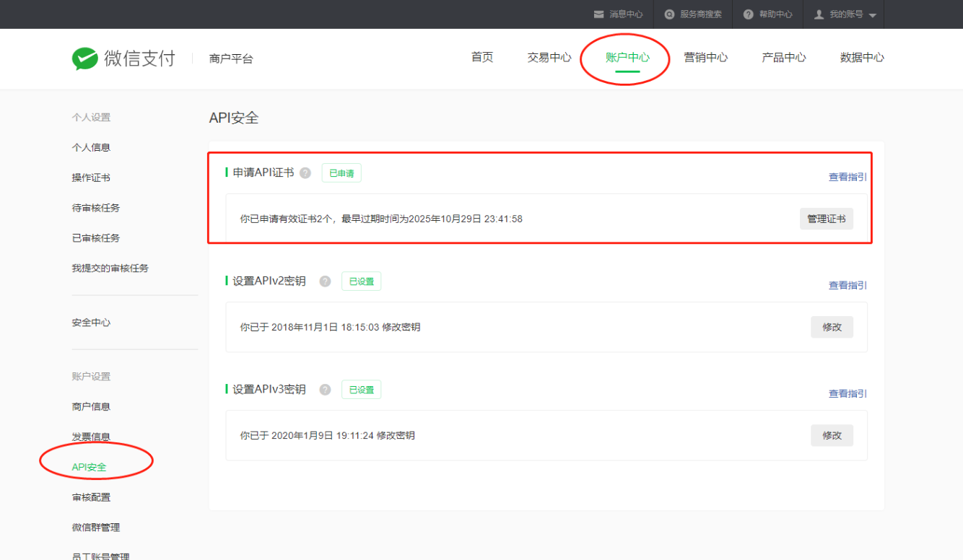Click 修改 button for APIv2 key
Screen dimensions: 963x560
pos(832,327)
